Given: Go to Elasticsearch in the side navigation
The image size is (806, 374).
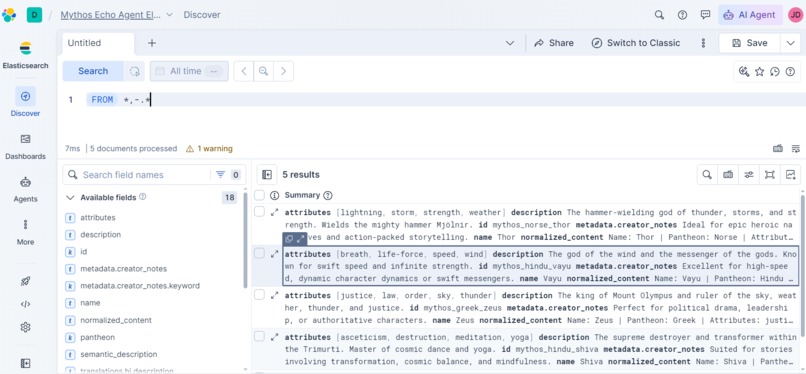Looking at the screenshot, I should pyautogui.click(x=25, y=55).
